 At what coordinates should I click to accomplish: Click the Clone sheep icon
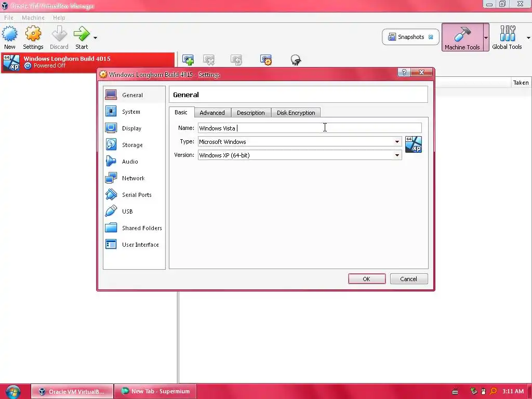tap(296, 60)
